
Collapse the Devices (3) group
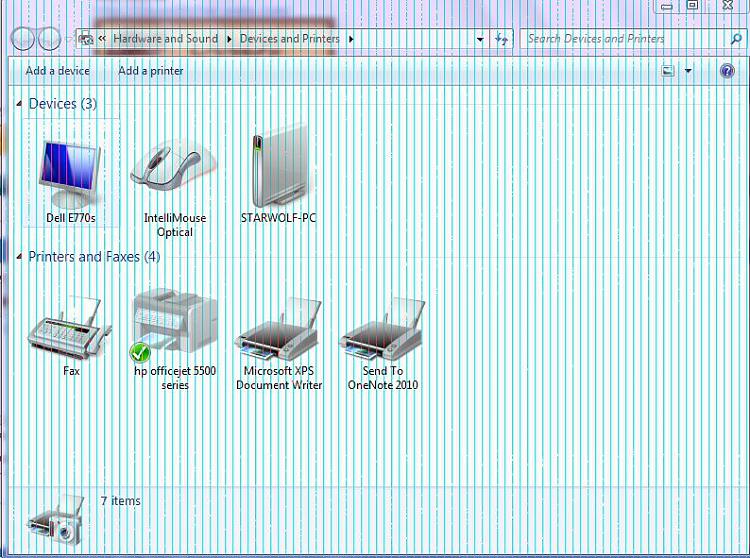click(x=19, y=103)
